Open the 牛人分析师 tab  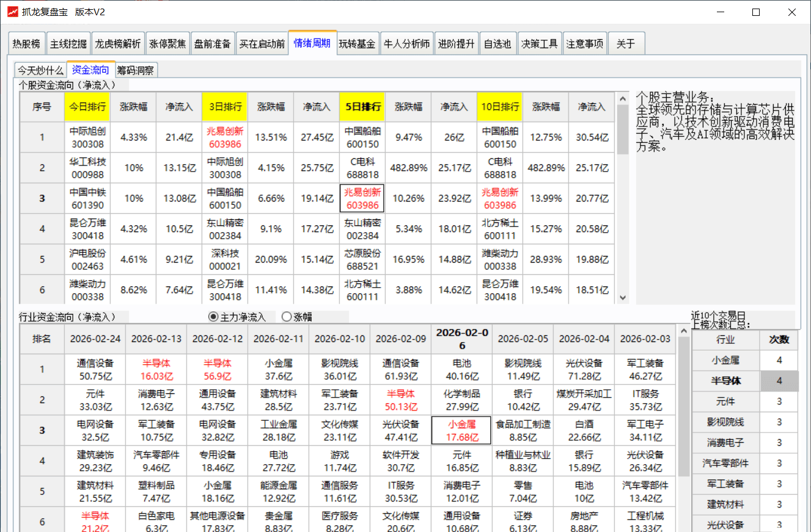(x=407, y=44)
